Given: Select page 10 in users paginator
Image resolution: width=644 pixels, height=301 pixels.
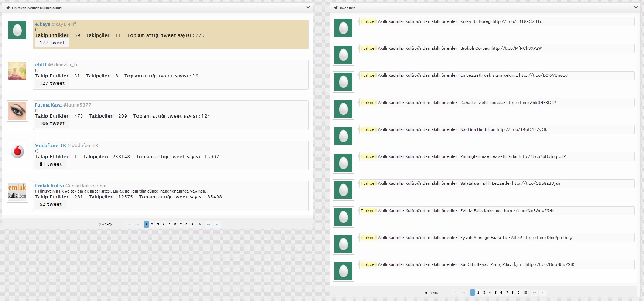Looking at the screenshot, I should click(199, 224).
